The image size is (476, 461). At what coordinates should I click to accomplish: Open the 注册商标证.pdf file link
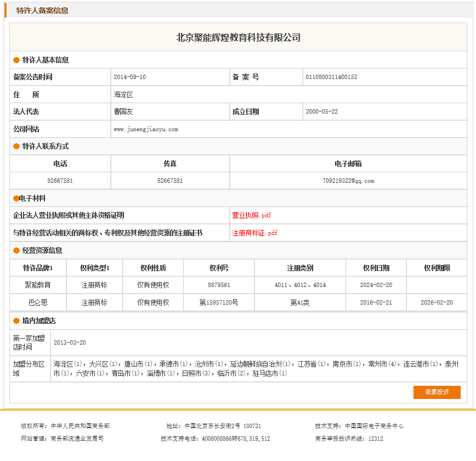click(x=254, y=233)
